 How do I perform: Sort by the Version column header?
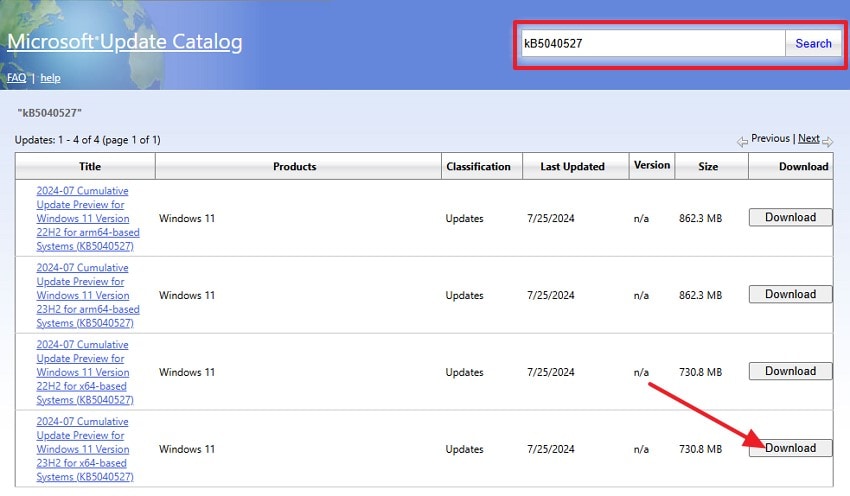[652, 165]
